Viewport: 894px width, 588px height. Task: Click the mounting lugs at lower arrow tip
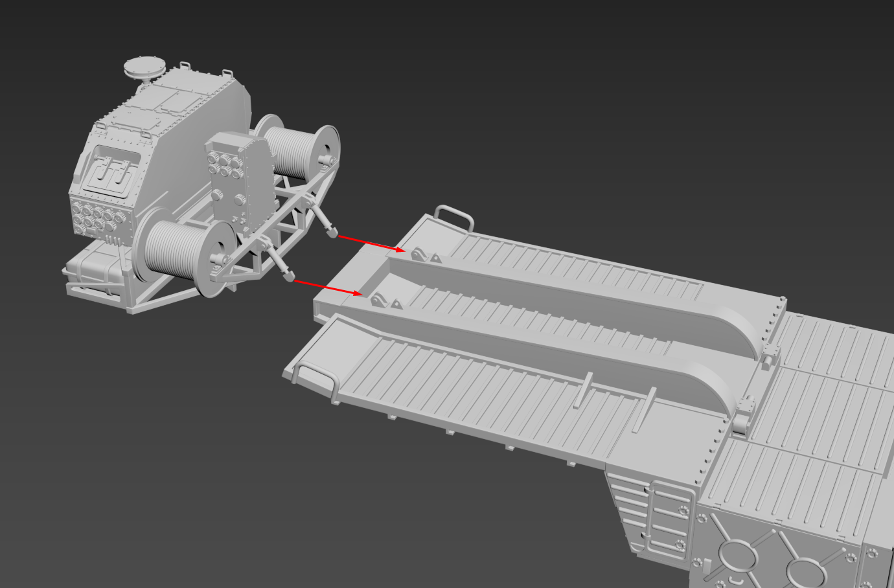point(385,301)
